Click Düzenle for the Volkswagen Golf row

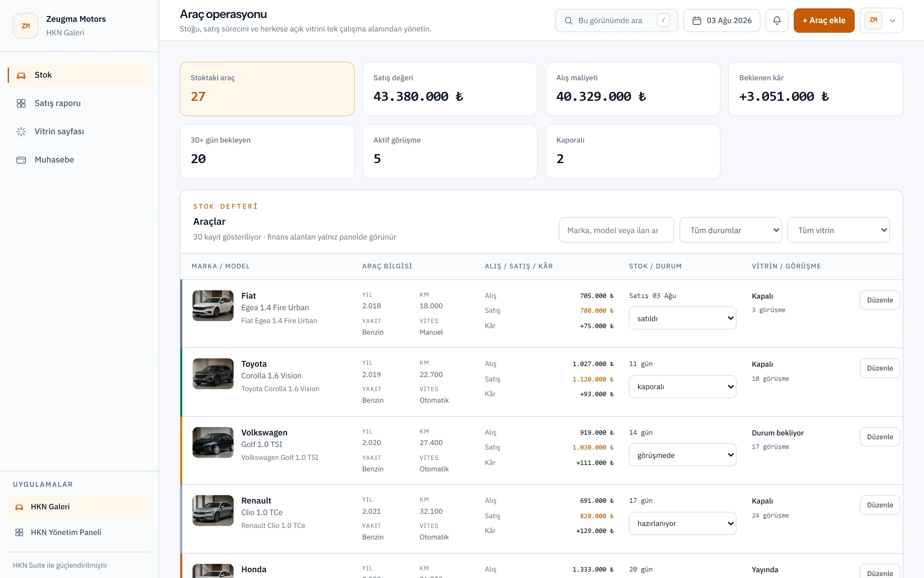(880, 437)
